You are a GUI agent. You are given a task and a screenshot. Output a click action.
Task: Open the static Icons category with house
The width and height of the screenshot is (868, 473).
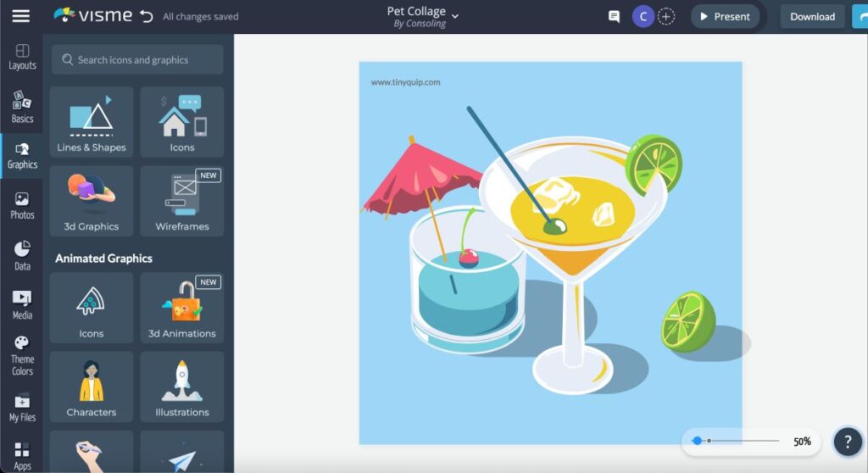pyautogui.click(x=182, y=122)
